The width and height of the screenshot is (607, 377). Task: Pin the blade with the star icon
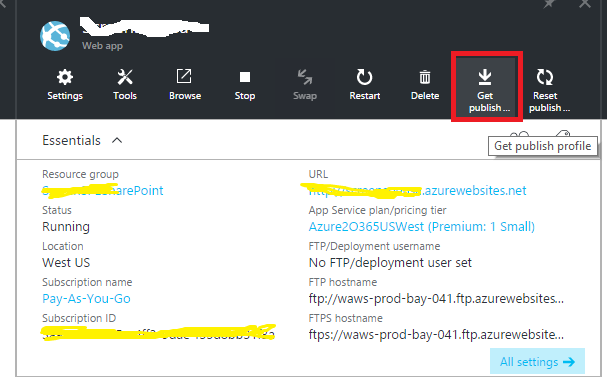(549, 4)
